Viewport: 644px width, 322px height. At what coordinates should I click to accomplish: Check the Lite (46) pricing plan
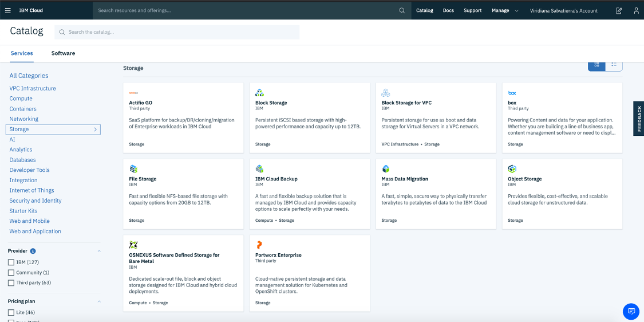(11, 312)
